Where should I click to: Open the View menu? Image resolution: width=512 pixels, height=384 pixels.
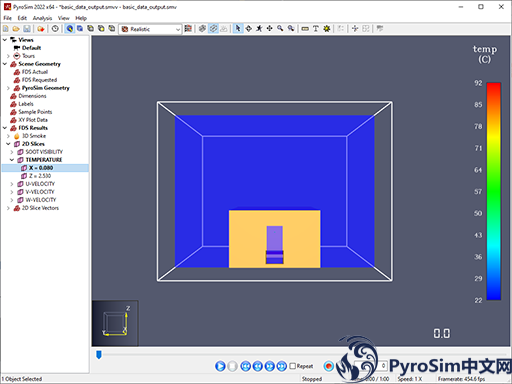63,18
